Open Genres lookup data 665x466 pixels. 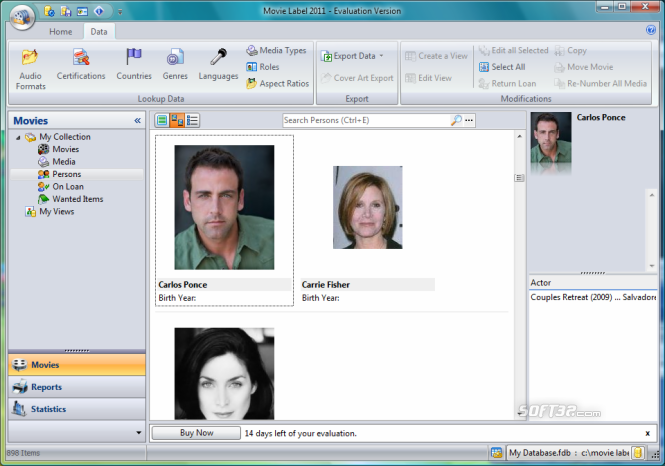pos(175,64)
